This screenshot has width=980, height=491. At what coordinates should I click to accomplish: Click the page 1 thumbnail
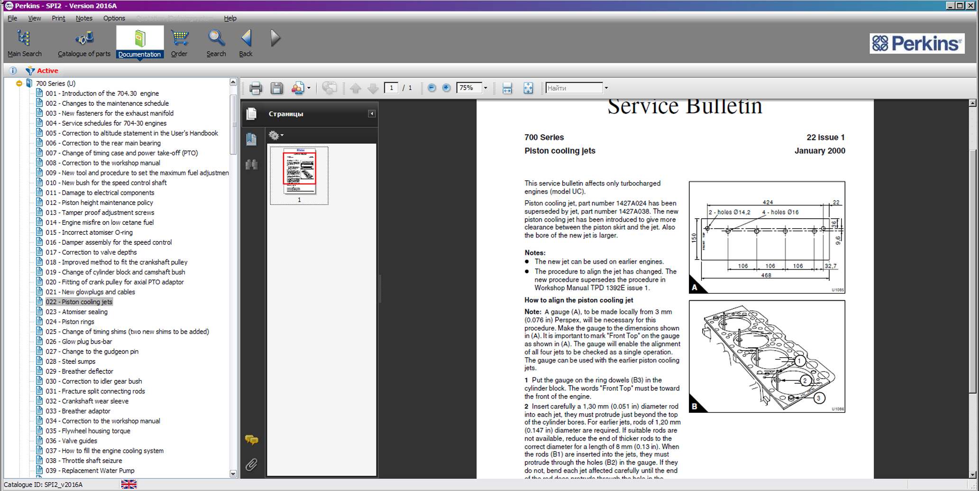(299, 171)
